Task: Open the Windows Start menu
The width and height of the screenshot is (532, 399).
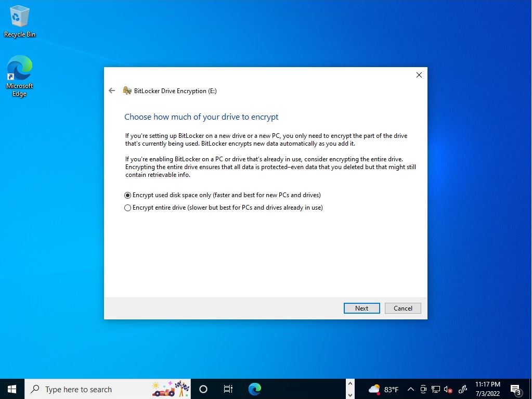Action: [x=12, y=389]
